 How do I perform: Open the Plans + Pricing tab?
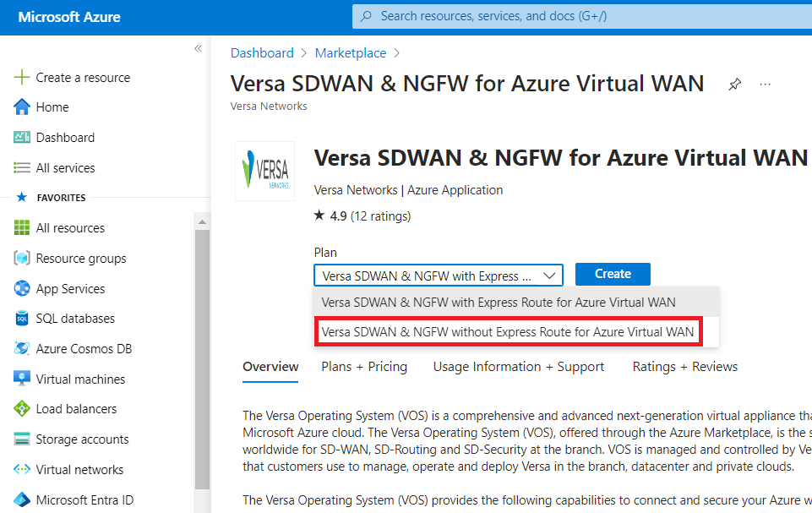click(x=364, y=367)
